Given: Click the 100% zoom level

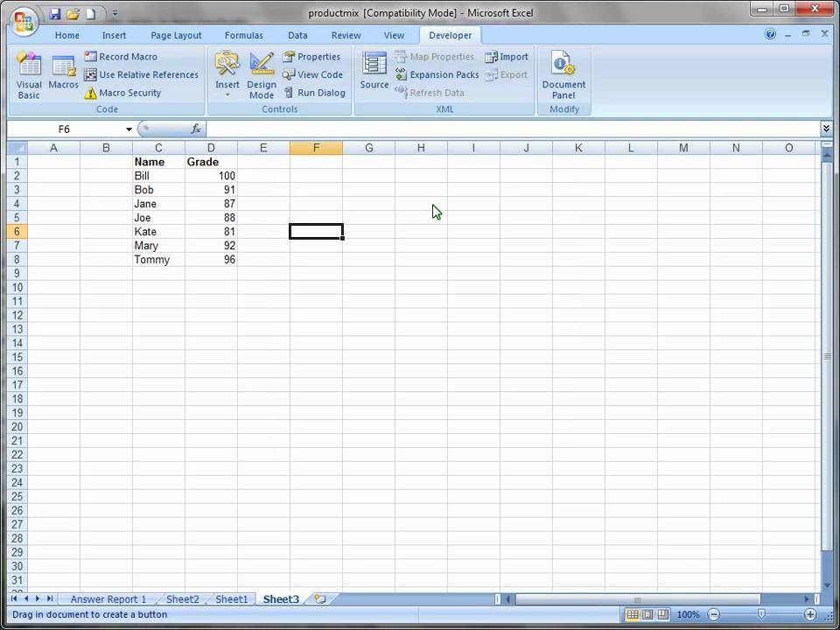Looking at the screenshot, I should point(689,614).
